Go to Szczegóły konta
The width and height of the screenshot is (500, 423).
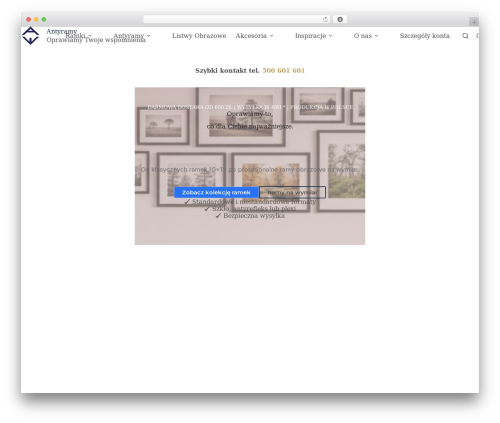click(x=424, y=36)
